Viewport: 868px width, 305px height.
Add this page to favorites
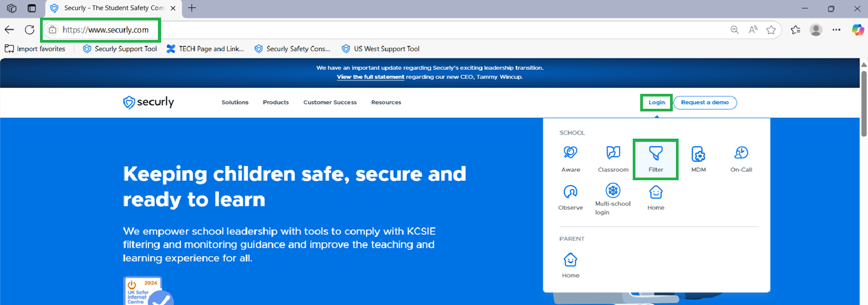tap(771, 30)
